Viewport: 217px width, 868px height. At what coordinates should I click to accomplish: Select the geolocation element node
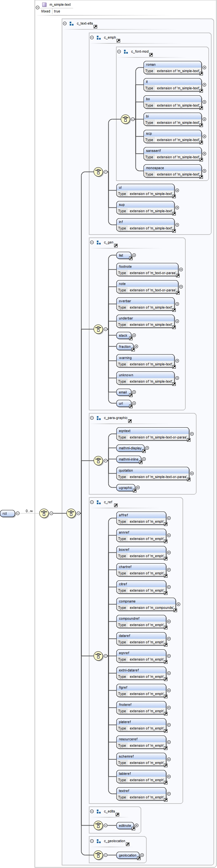point(128,855)
